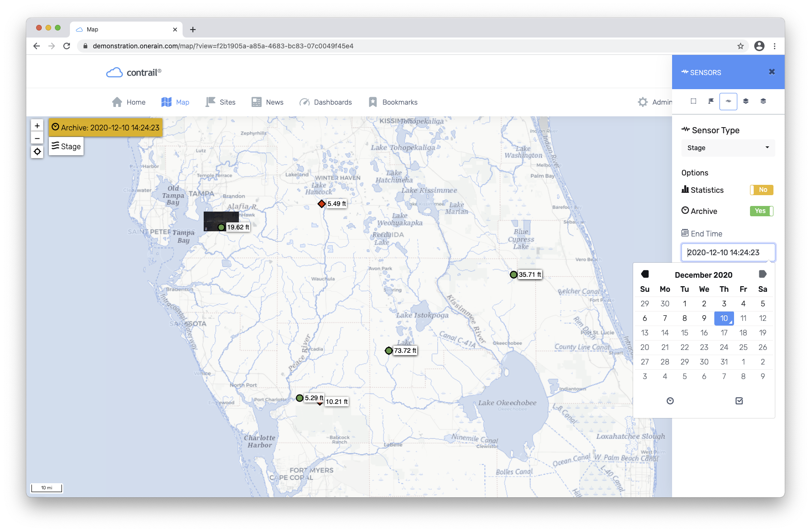The height and width of the screenshot is (532, 811).
Task: Toggle Statistics option to Yes
Action: coord(761,190)
